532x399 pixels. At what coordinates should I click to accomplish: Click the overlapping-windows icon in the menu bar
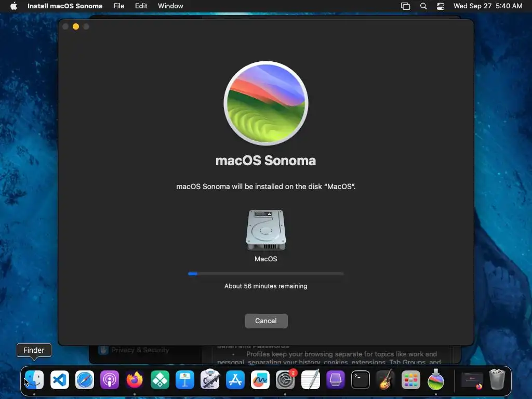pos(405,6)
